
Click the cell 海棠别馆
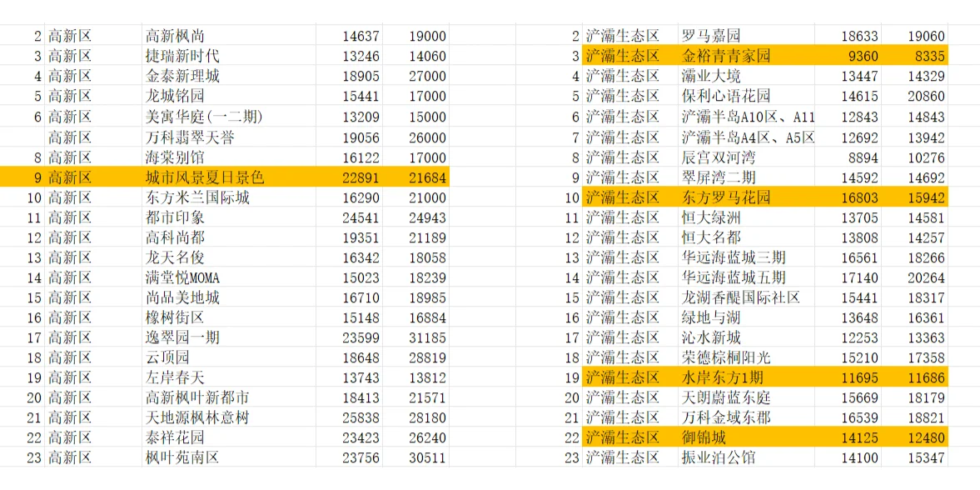[228, 157]
